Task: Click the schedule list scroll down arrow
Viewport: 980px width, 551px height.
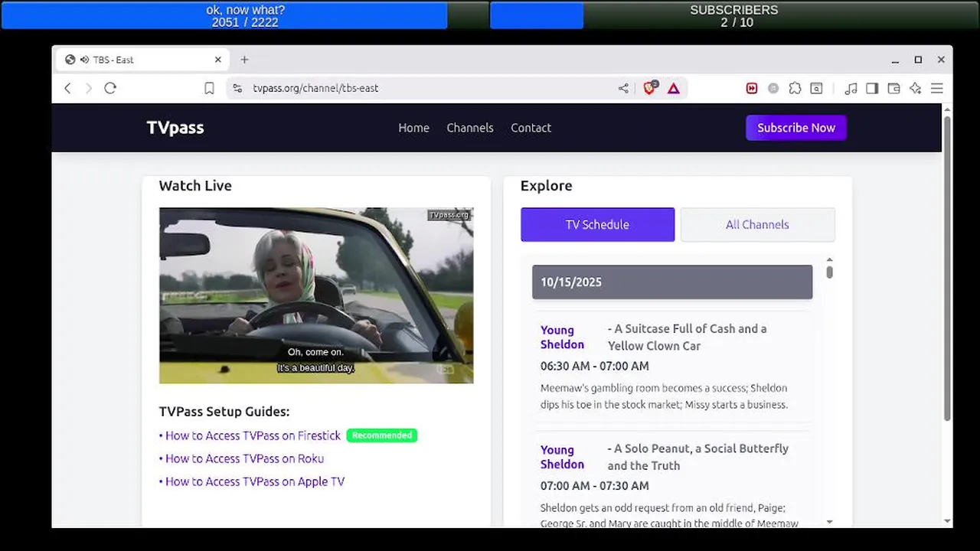Action: click(829, 522)
